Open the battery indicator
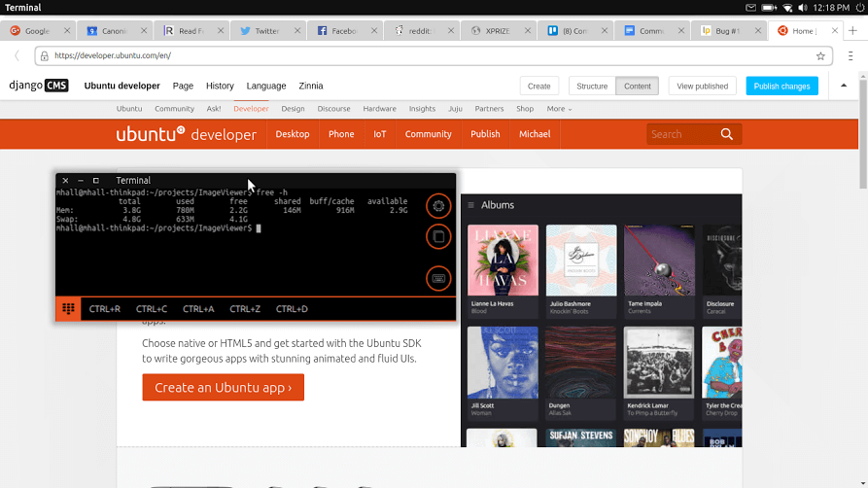 [x=769, y=8]
